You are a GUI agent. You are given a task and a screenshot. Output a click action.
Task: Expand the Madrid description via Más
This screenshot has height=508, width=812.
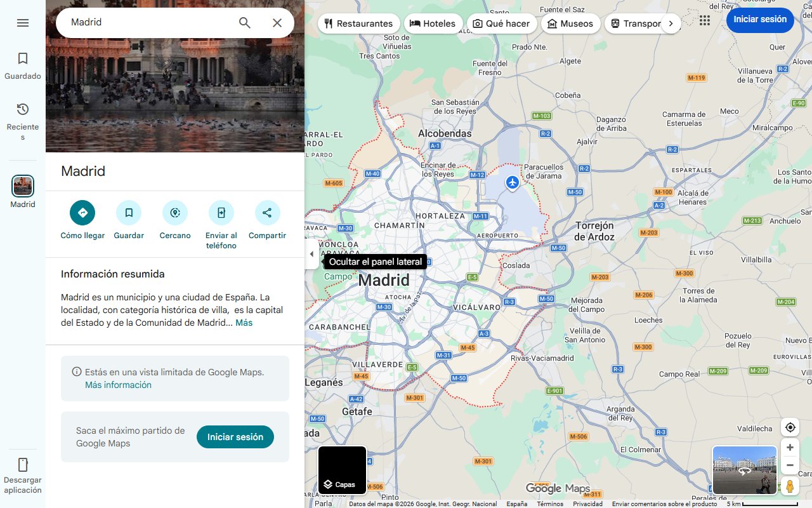tap(244, 323)
